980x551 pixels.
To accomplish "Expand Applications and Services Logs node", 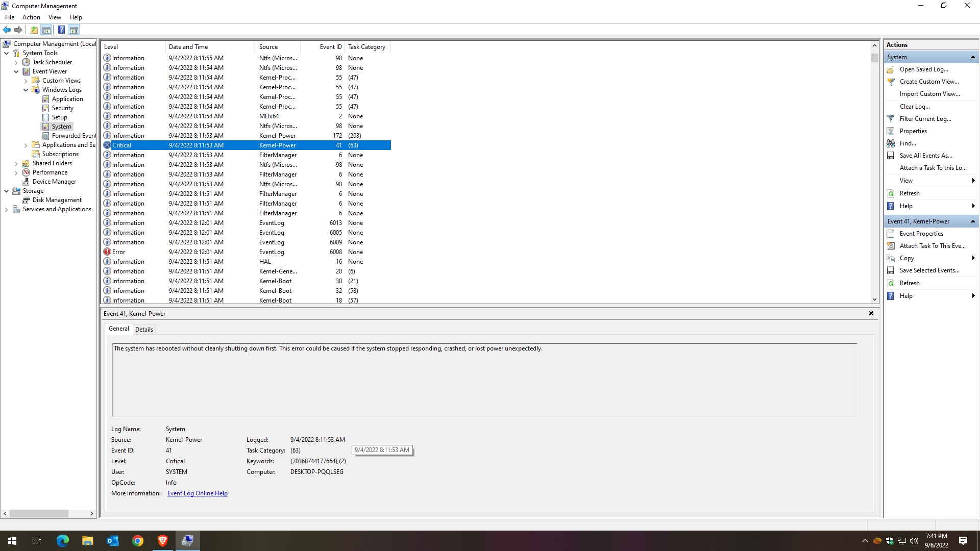I will coord(26,145).
